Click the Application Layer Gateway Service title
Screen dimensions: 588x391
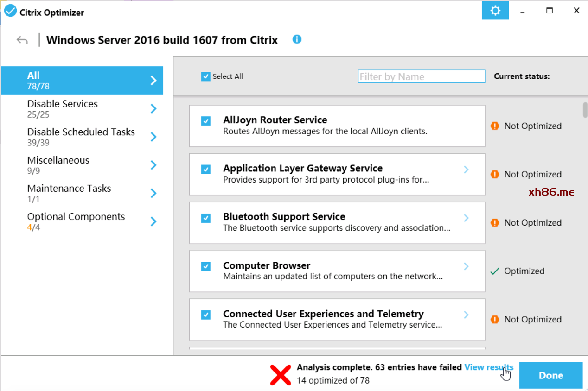point(303,168)
